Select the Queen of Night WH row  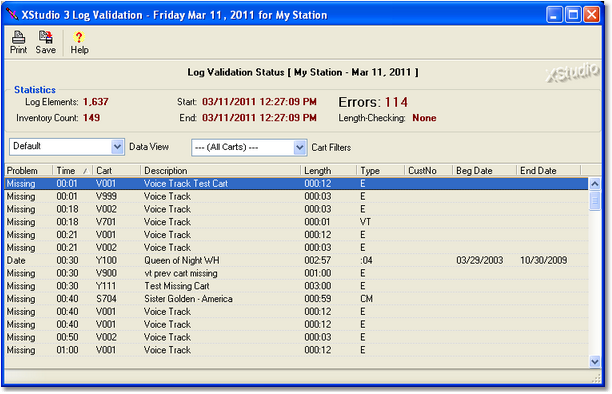coord(296,260)
